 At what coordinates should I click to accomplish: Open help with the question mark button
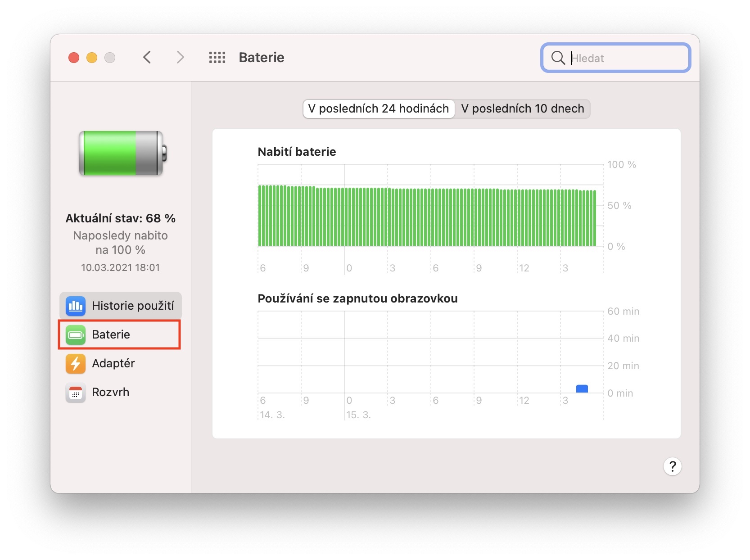[672, 466]
